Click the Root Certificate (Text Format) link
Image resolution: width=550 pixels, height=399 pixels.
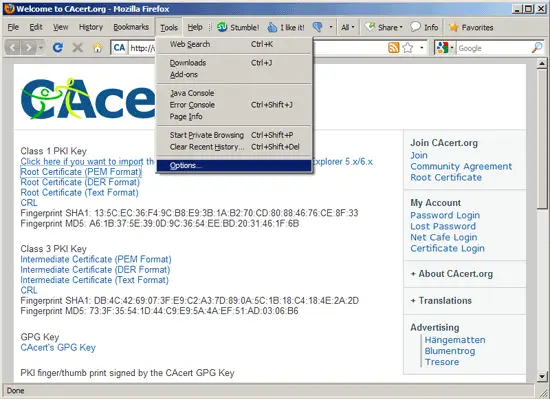click(79, 192)
